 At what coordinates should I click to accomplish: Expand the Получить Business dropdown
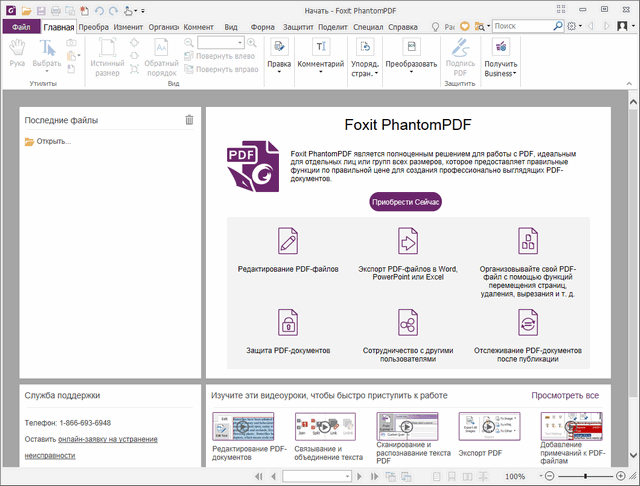[x=500, y=73]
